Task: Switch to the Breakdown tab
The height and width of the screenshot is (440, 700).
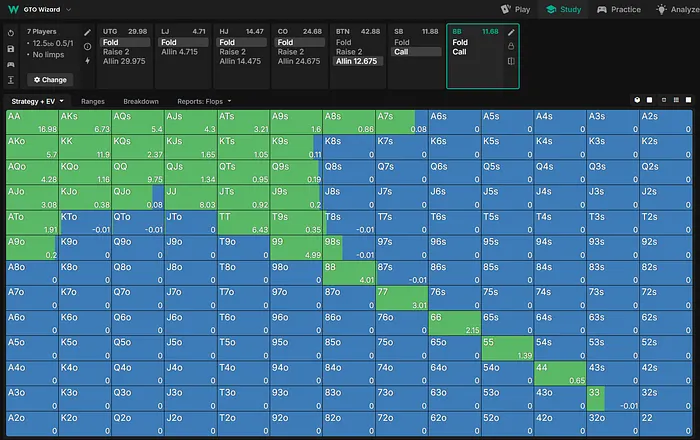Action: pos(141,101)
